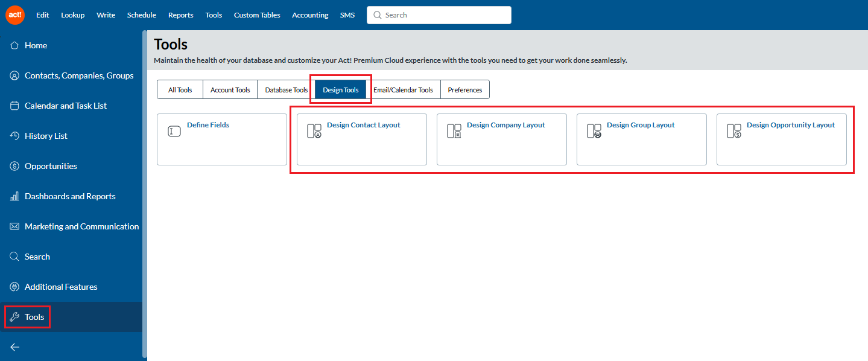Click the Dashboards and Reports chart icon
Image resolution: width=868 pixels, height=361 pixels.
coord(15,196)
